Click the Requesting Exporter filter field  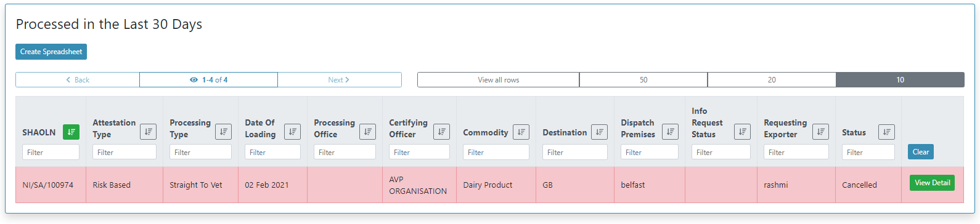tap(796, 152)
